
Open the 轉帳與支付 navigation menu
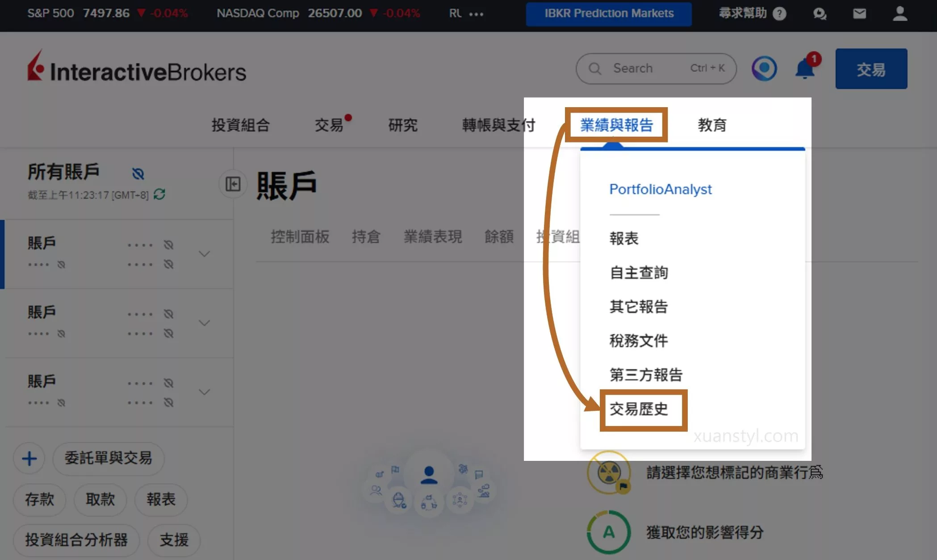pyautogui.click(x=498, y=125)
